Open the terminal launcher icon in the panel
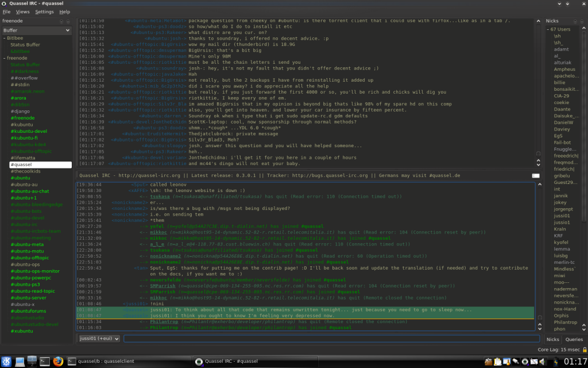588x368 pixels. pyautogui.click(x=45, y=361)
